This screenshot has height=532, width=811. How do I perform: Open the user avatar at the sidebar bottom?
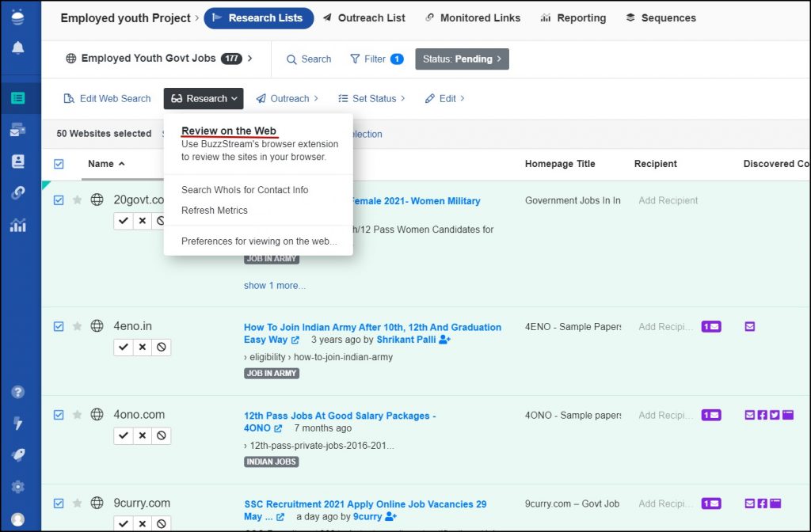(17, 519)
